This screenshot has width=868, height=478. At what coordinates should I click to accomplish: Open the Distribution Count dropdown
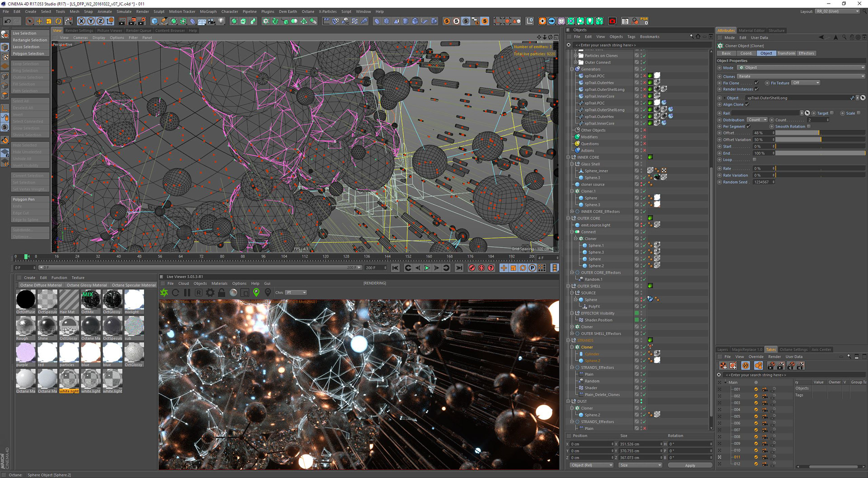(x=757, y=120)
